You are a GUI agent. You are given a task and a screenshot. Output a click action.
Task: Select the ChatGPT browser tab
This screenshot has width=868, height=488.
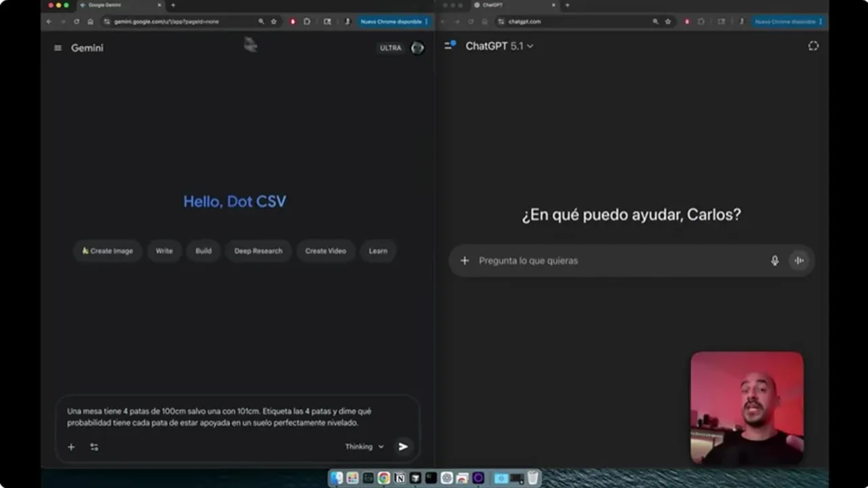[x=514, y=5]
